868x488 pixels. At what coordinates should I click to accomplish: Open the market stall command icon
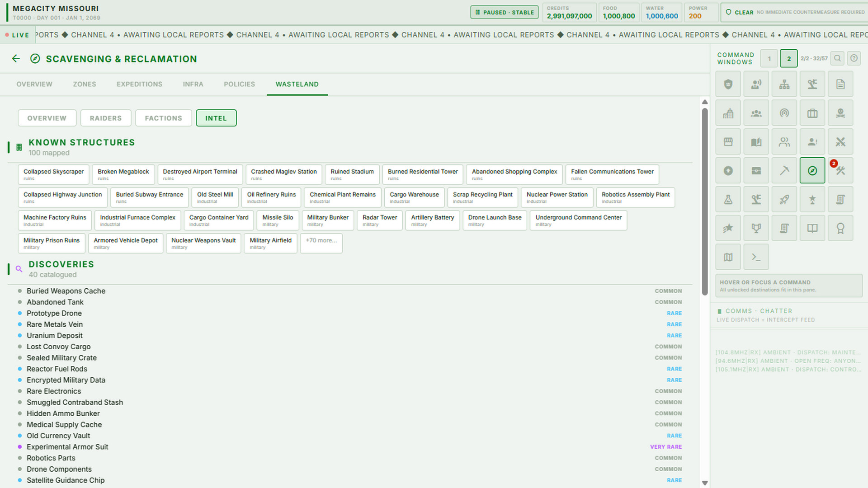tap(728, 142)
